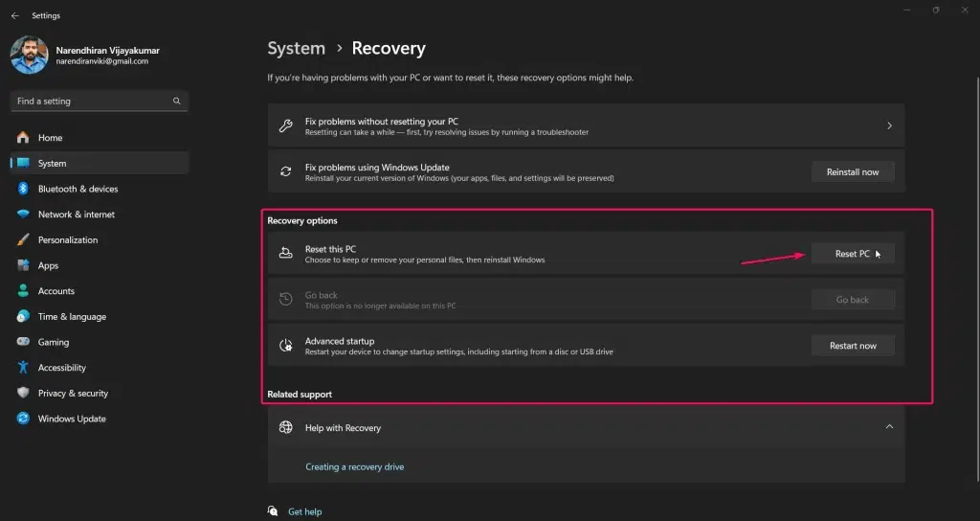This screenshot has height=521, width=980.
Task: Go to Network & internet settings
Action: 100,215
